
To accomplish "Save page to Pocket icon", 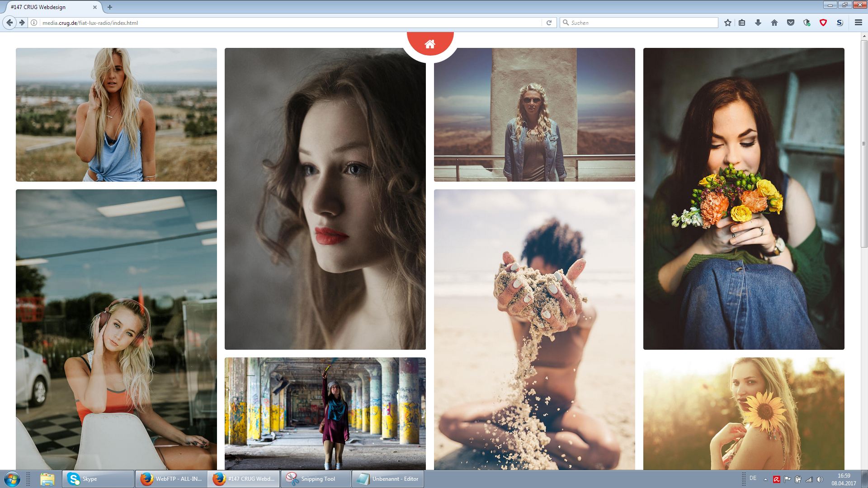I will point(791,23).
